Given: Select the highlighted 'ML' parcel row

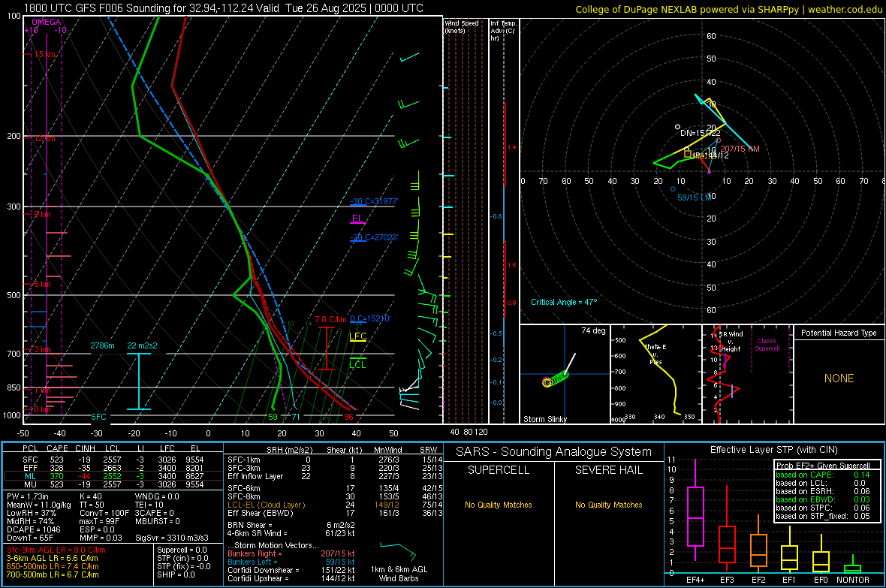Looking at the screenshot, I should point(113,476).
